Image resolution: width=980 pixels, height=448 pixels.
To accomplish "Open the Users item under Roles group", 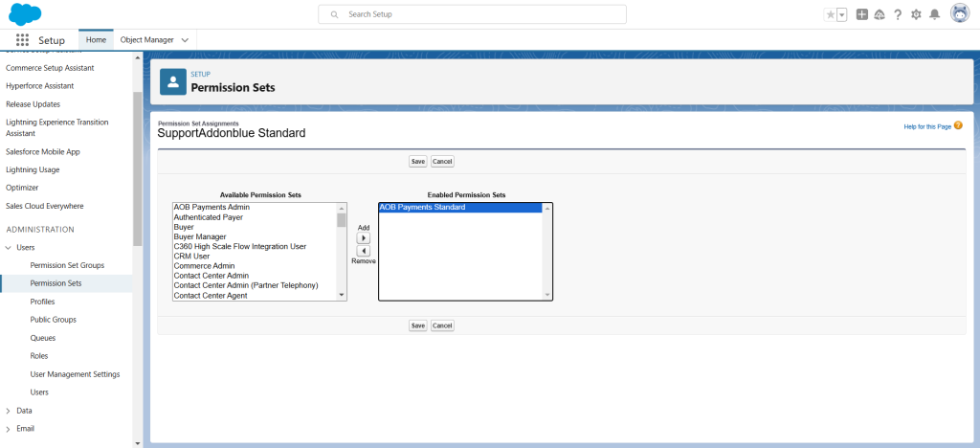I will point(39,392).
